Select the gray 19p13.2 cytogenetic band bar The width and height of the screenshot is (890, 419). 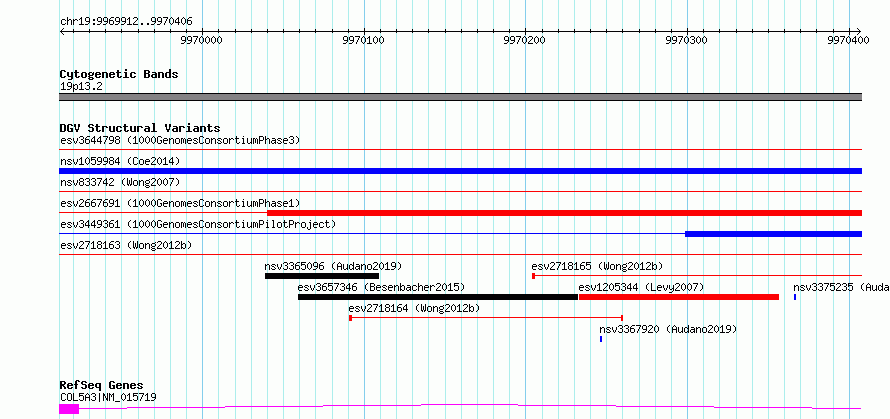pyautogui.click(x=460, y=97)
